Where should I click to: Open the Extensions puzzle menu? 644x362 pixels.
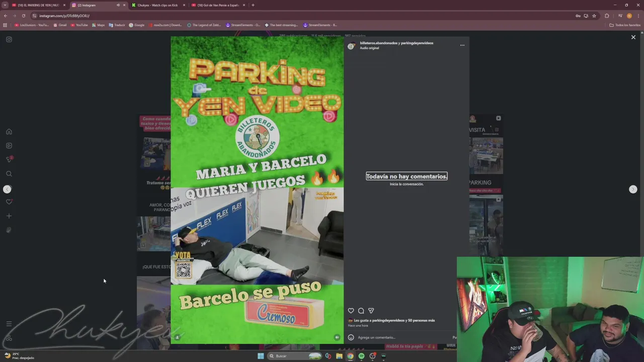click(x=607, y=16)
